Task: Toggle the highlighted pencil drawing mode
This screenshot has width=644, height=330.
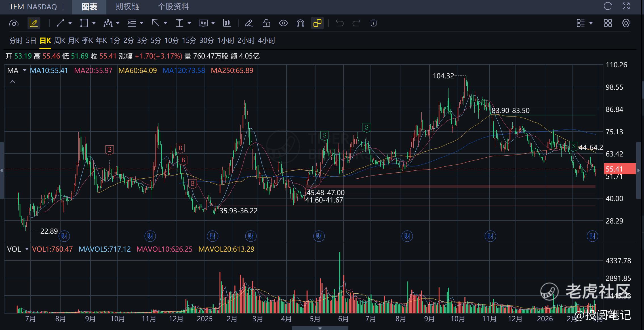Action: [33, 23]
